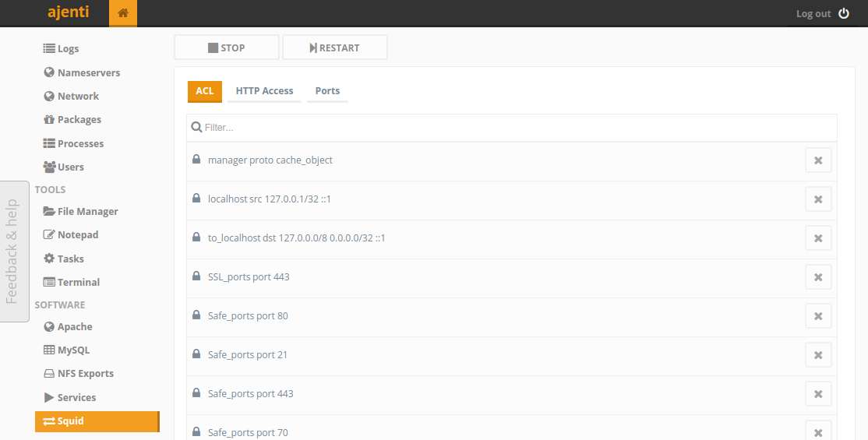Select the 'SSL_ports port 443' text
Viewport: 868px width, 440px height.
(249, 276)
